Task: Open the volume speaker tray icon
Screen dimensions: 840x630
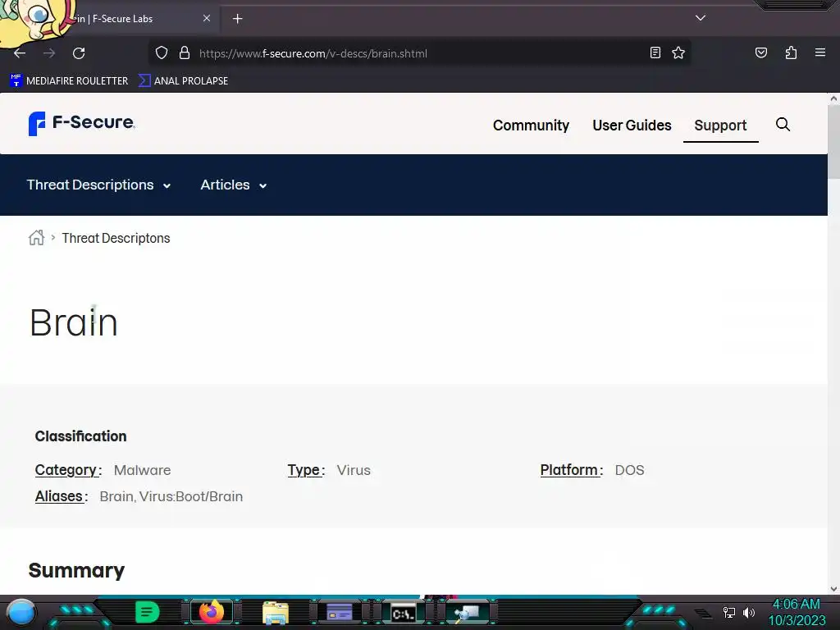Action: coord(748,612)
